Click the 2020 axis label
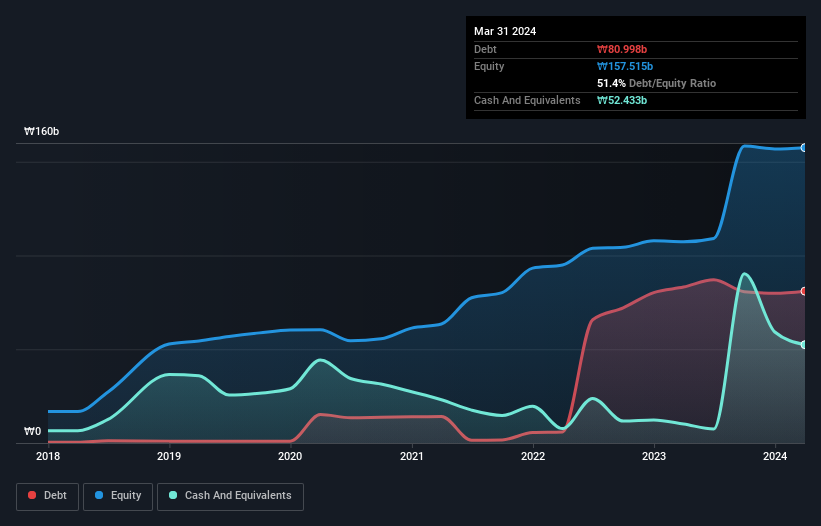The height and width of the screenshot is (526, 821). point(290,456)
